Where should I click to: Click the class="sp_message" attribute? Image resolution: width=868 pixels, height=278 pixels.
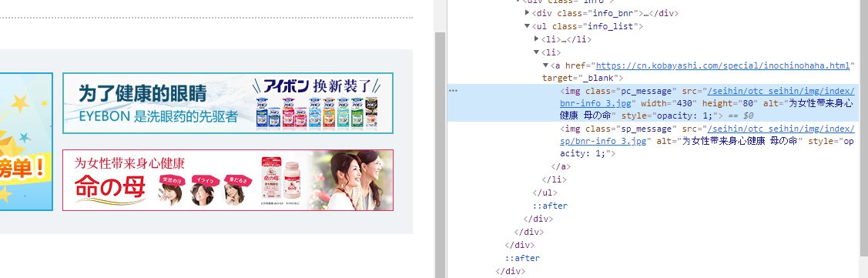point(631,129)
